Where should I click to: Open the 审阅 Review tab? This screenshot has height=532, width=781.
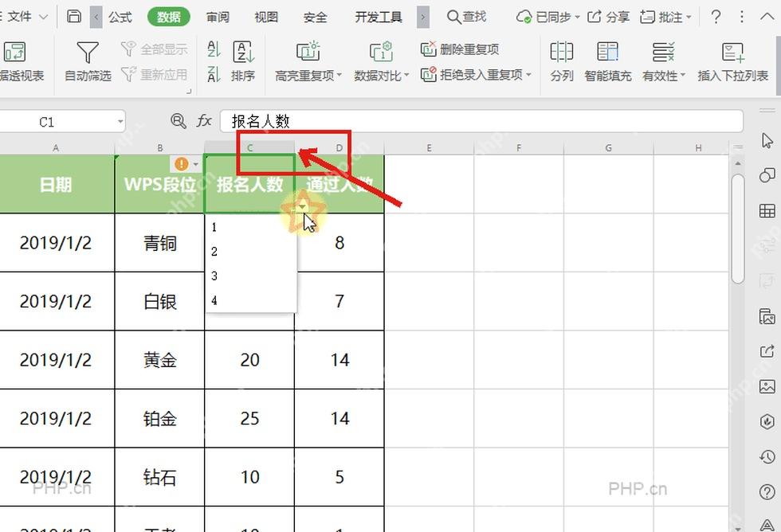tap(218, 17)
